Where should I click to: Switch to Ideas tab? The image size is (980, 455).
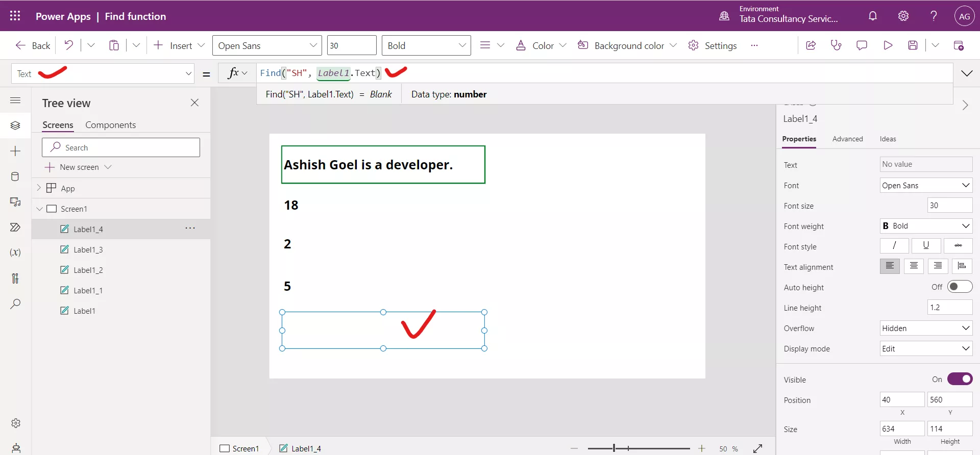click(888, 139)
